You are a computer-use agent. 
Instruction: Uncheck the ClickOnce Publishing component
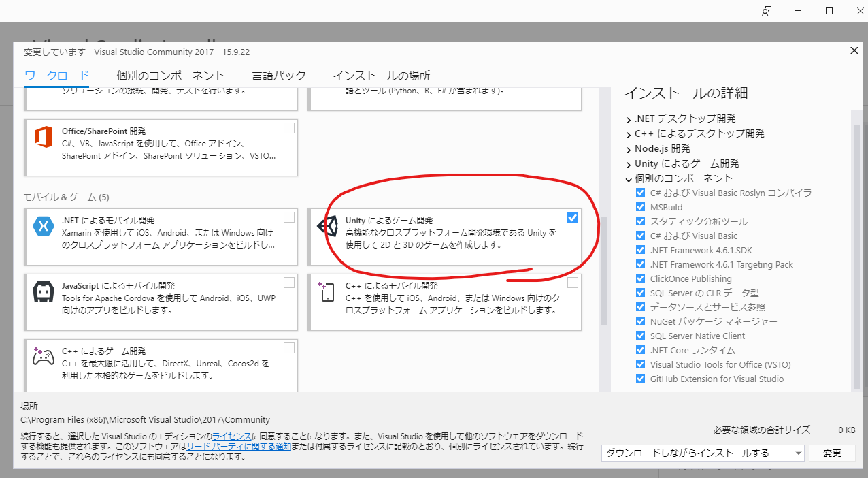point(640,278)
